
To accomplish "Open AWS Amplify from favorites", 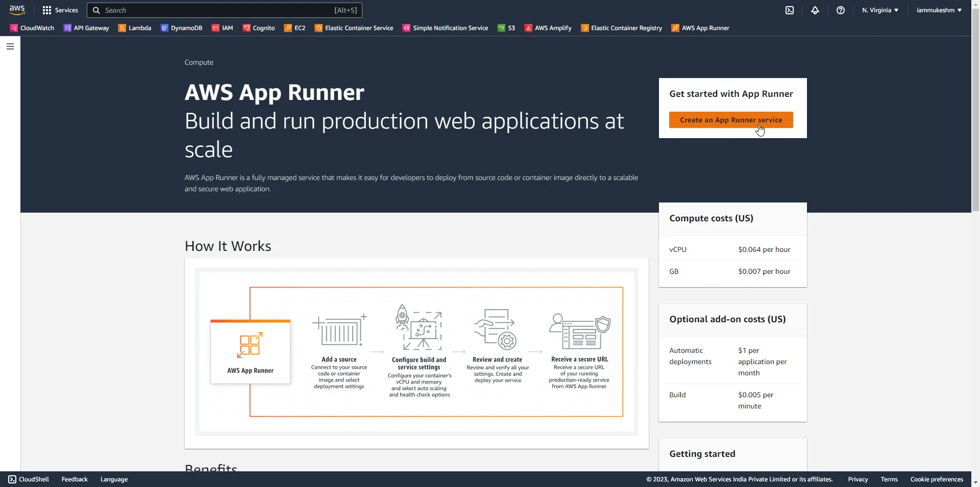I will pos(548,28).
